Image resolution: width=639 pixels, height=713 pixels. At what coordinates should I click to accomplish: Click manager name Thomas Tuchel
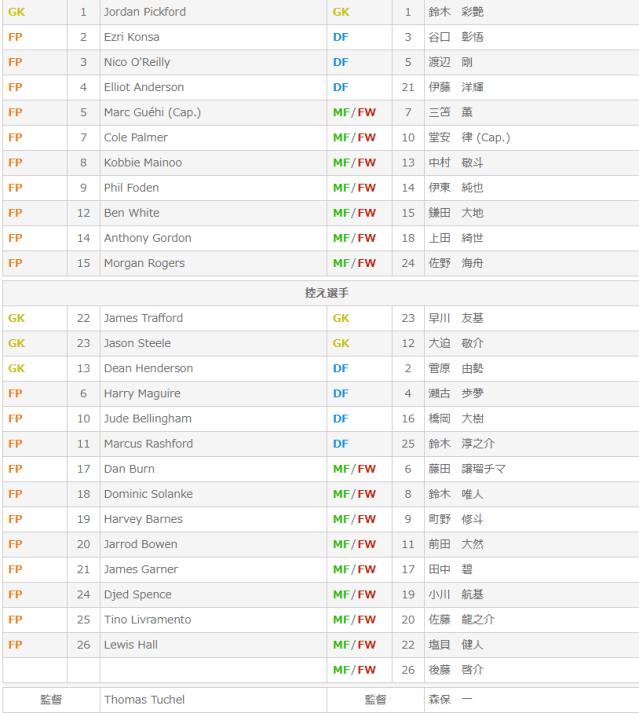tap(144, 699)
